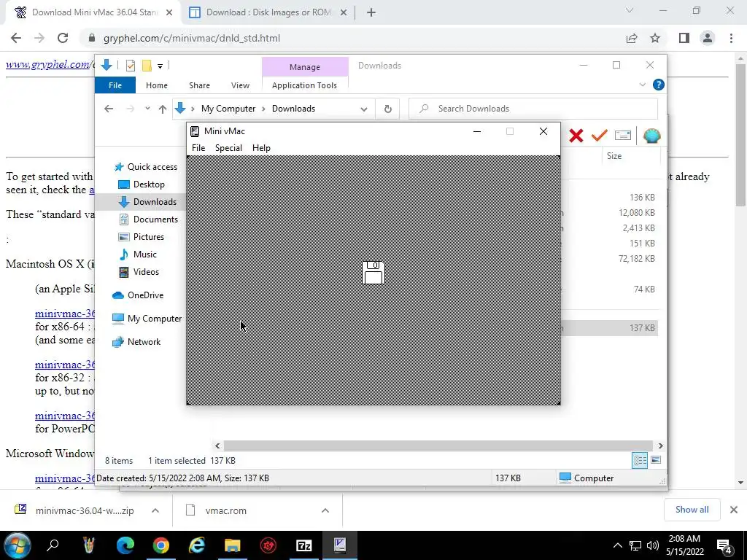Switch to the View ribbon tab in Explorer
This screenshot has height=560, width=747.
240,85
